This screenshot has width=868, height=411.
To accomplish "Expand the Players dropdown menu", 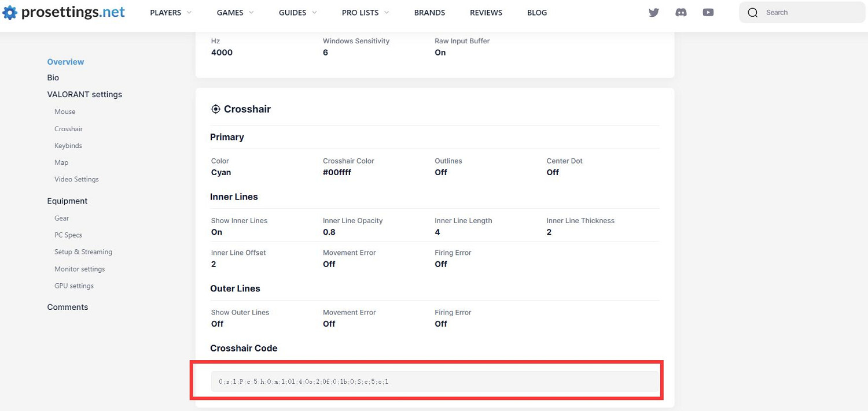I will click(x=170, y=13).
